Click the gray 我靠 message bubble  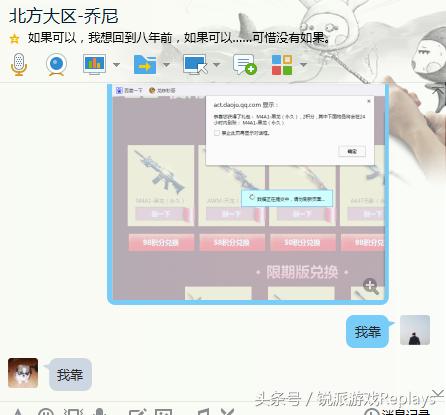70,375
